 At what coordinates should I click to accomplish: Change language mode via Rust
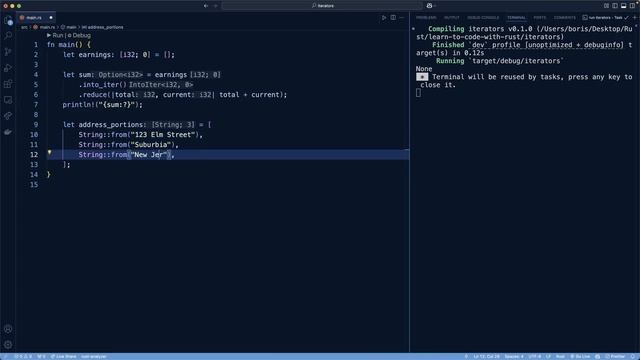coord(560,356)
